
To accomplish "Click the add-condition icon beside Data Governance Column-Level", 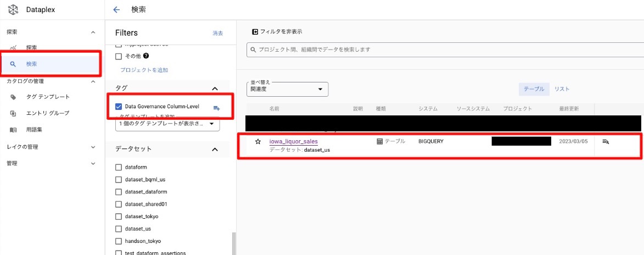I will coord(216,108).
